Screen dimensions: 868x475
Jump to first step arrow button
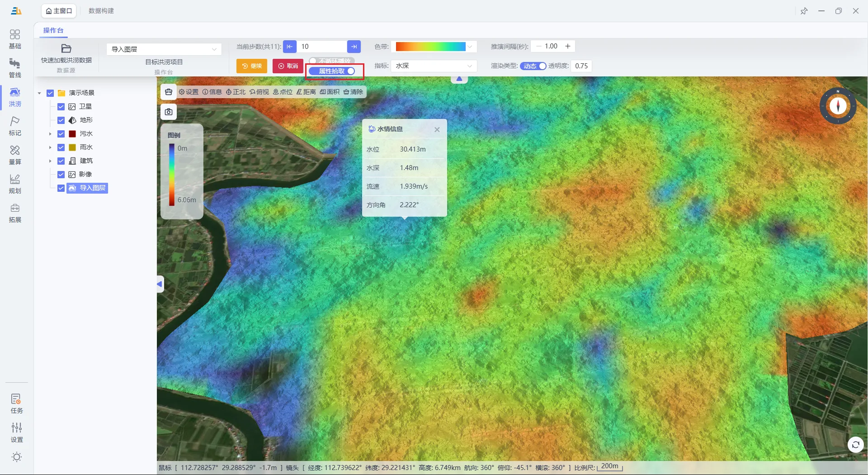(290, 47)
